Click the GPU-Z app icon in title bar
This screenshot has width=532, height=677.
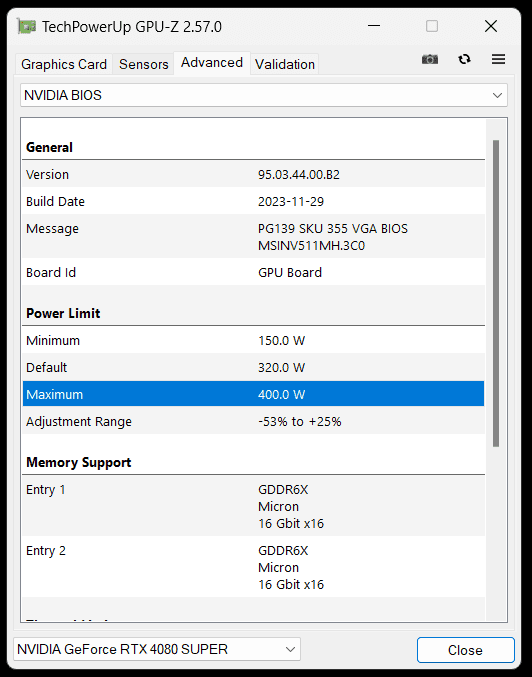tap(26, 26)
